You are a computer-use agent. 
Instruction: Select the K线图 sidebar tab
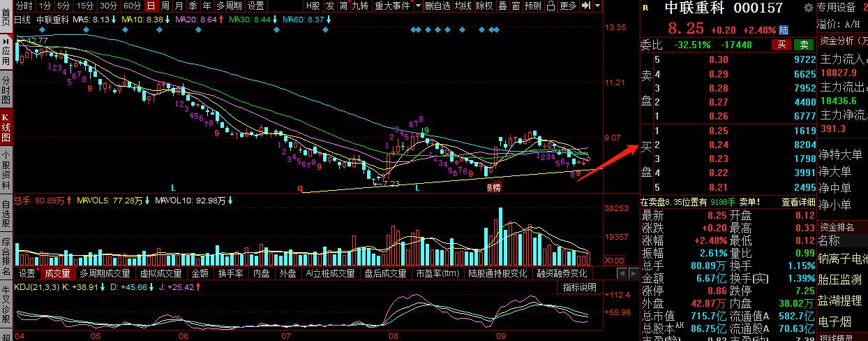pos(6,126)
